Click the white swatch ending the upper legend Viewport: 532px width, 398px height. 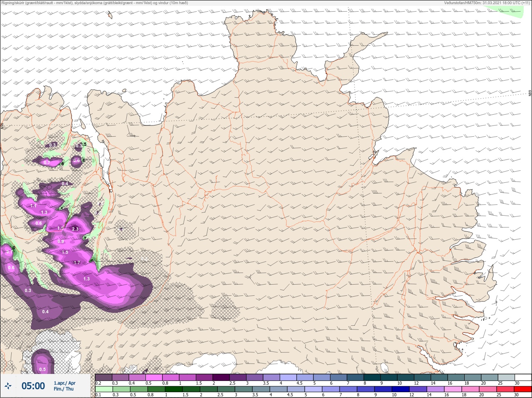(523, 378)
